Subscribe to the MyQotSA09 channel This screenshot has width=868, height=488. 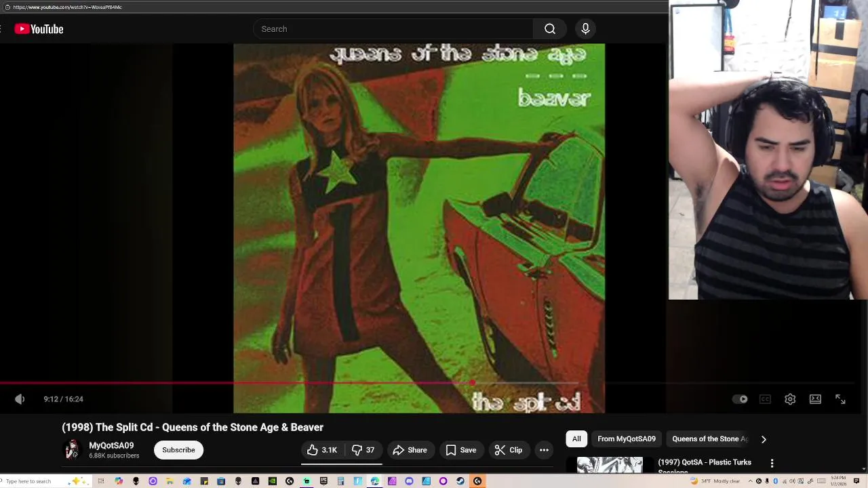click(178, 450)
